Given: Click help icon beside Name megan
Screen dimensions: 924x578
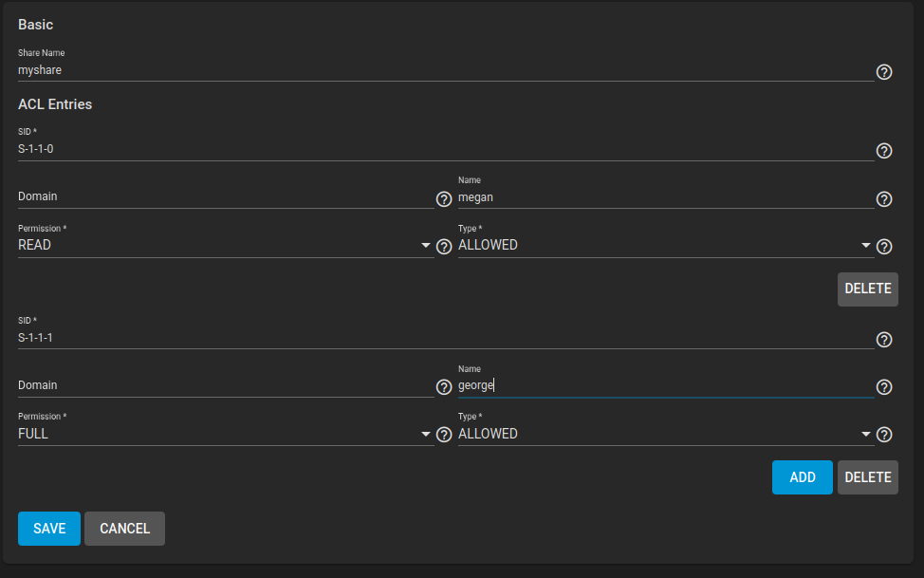Looking at the screenshot, I should coord(884,199).
